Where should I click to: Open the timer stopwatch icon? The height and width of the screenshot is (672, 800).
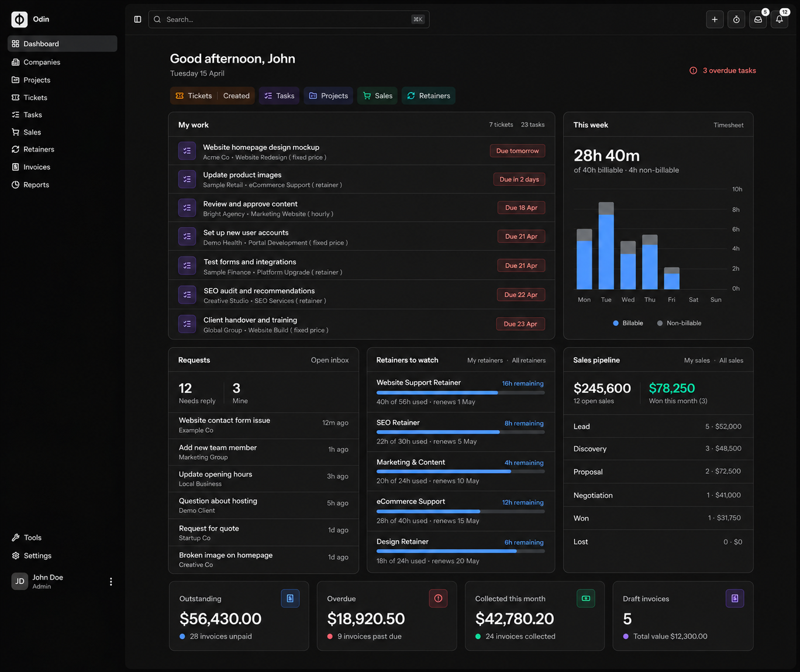pyautogui.click(x=736, y=19)
